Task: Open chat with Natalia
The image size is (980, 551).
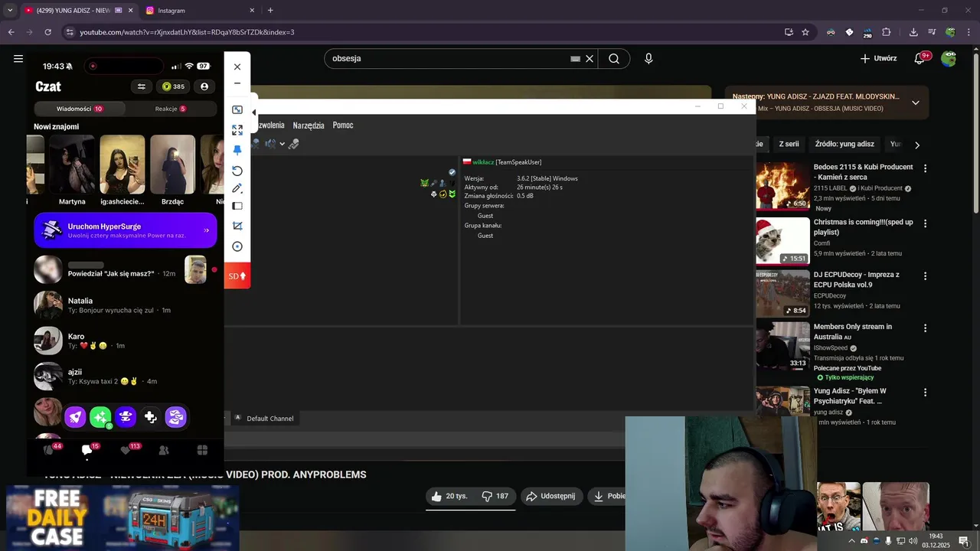Action: (126, 305)
